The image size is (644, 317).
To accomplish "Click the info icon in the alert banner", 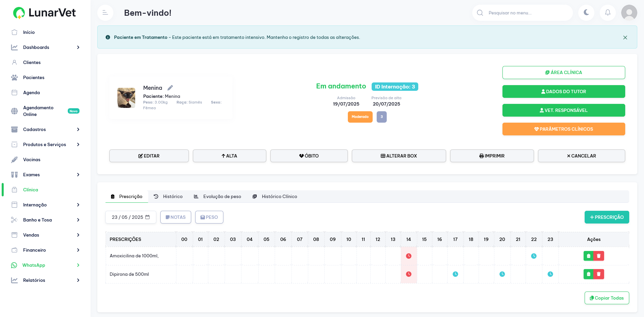I will click(x=108, y=37).
